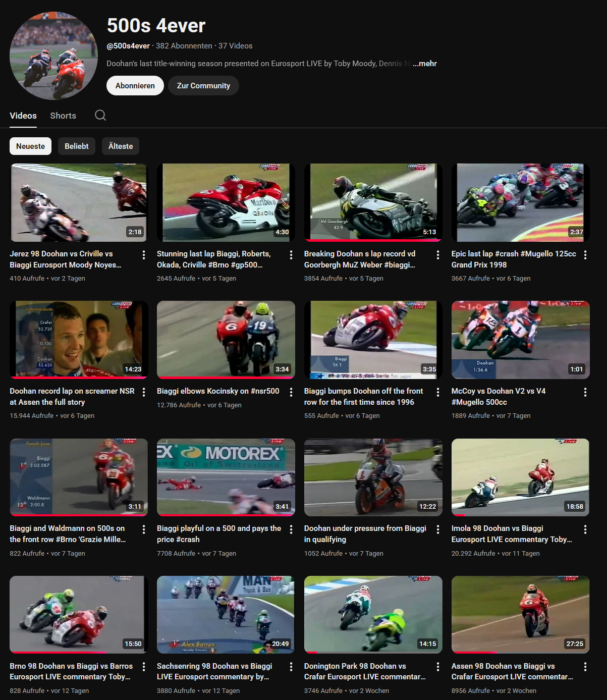Play the 1:01 McCoy vs Doohan thumbnail

coord(521,340)
